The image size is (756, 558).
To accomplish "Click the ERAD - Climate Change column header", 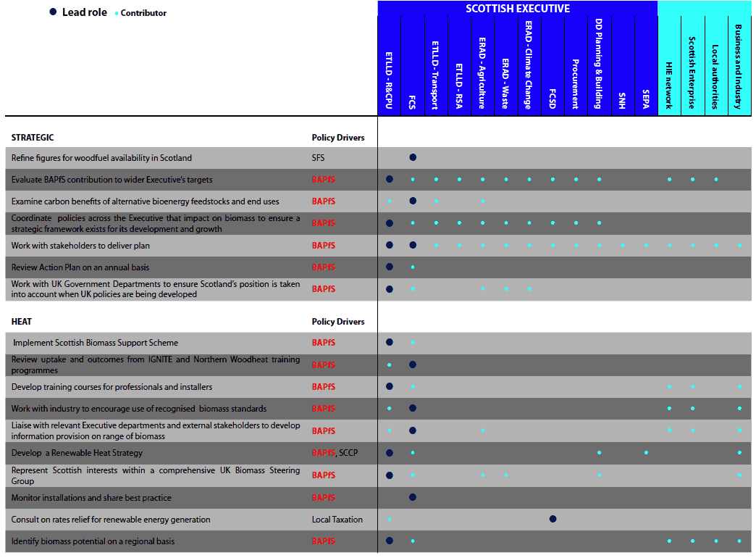I will 529,65.
